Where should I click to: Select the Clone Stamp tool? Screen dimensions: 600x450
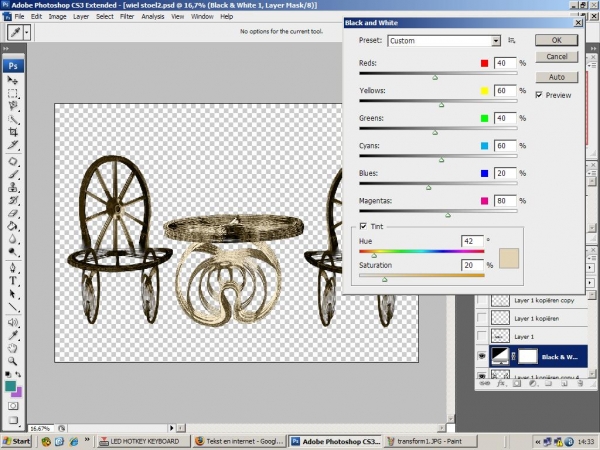click(x=13, y=187)
